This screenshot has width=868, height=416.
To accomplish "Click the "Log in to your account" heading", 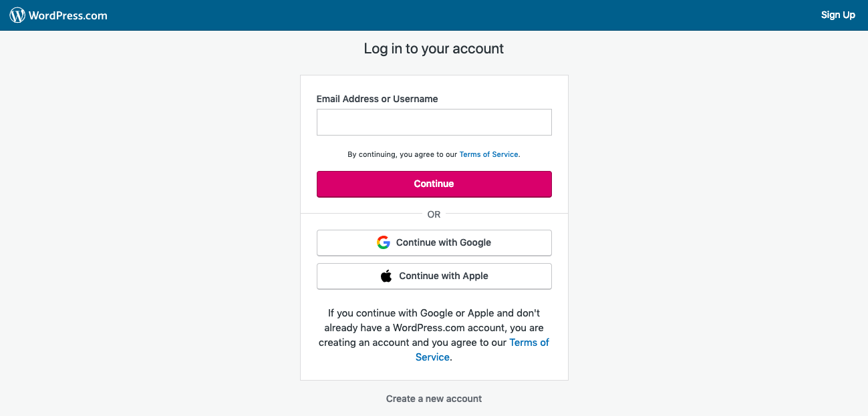I will click(x=434, y=49).
